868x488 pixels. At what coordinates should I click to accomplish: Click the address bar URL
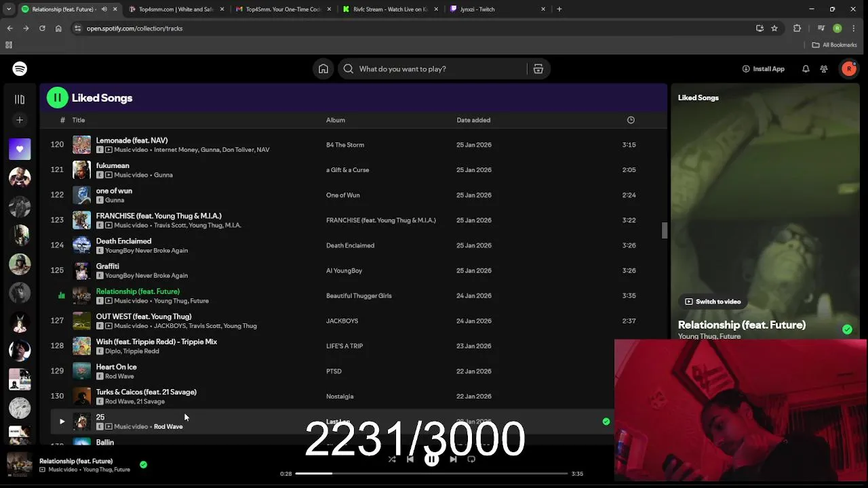134,28
